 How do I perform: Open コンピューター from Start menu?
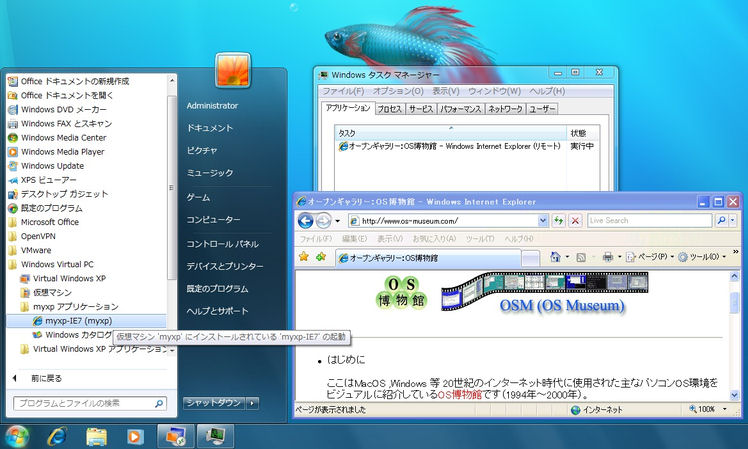(213, 219)
